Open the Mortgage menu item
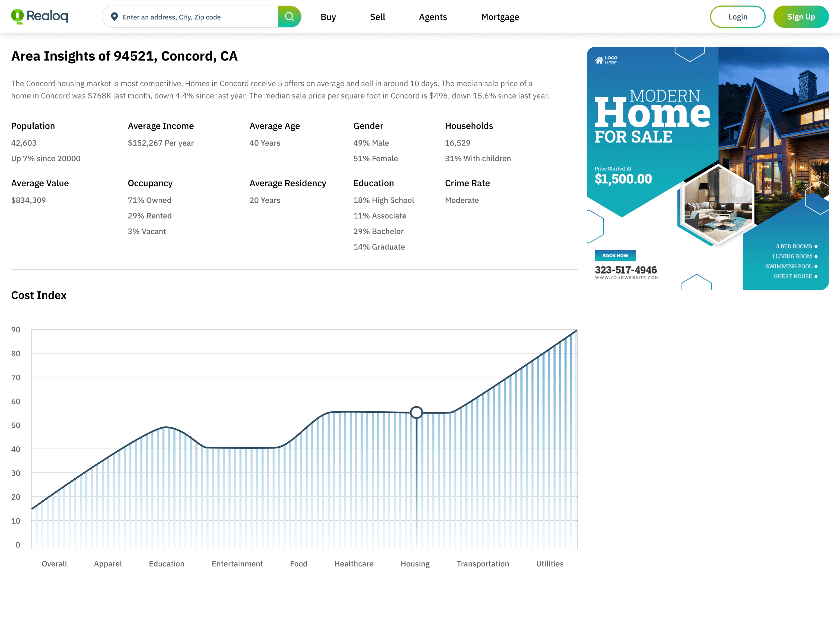Screen dimensions: 840x634 point(500,17)
